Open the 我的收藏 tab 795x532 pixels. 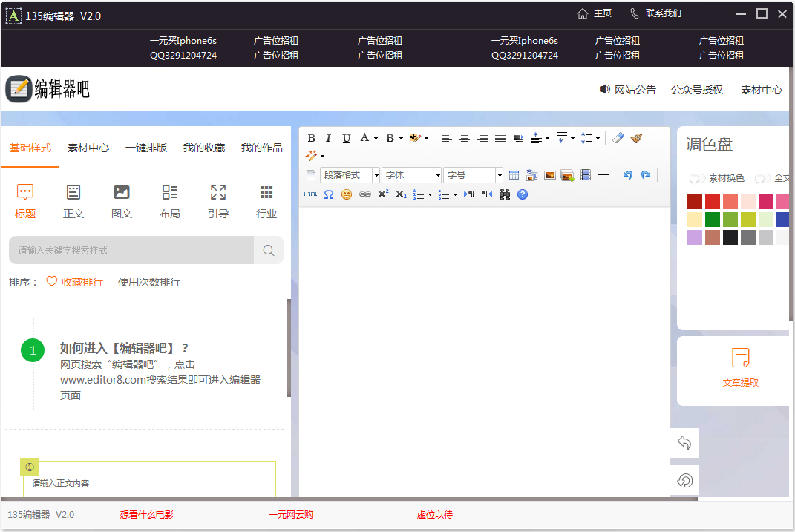(204, 148)
